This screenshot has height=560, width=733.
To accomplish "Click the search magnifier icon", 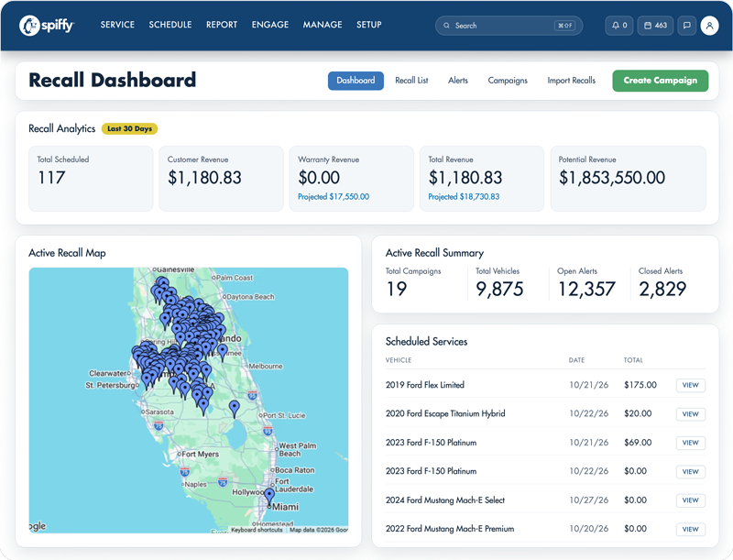I will (446, 26).
